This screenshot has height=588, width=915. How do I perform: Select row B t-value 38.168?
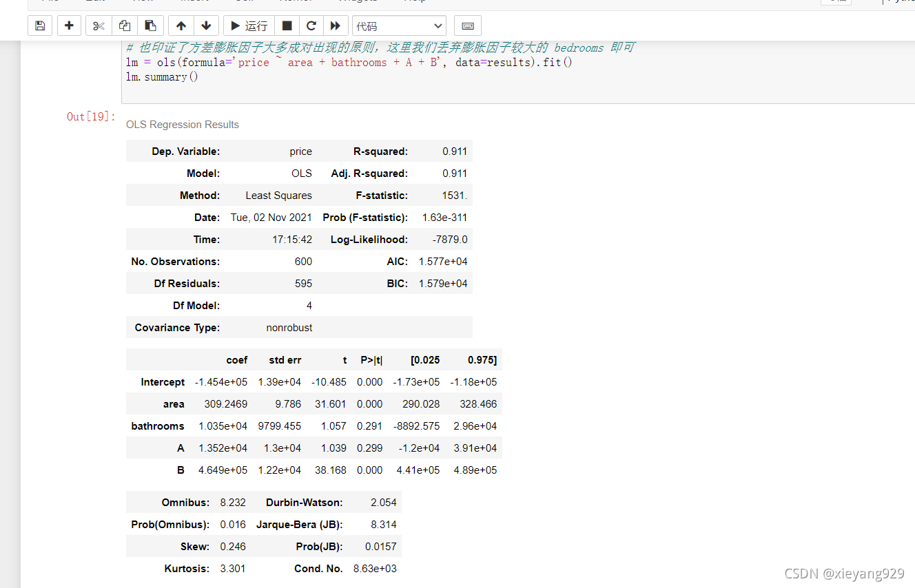point(331,470)
